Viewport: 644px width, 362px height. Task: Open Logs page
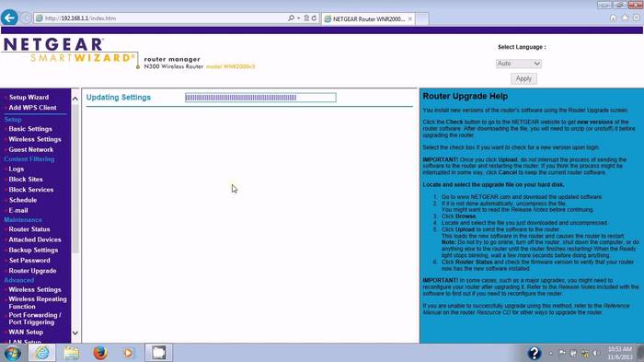click(17, 169)
